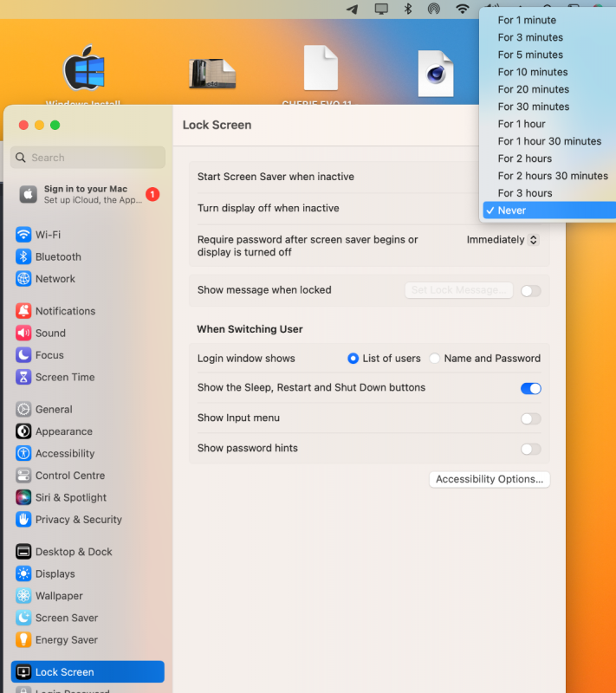Select the checked Never option

coord(548,210)
